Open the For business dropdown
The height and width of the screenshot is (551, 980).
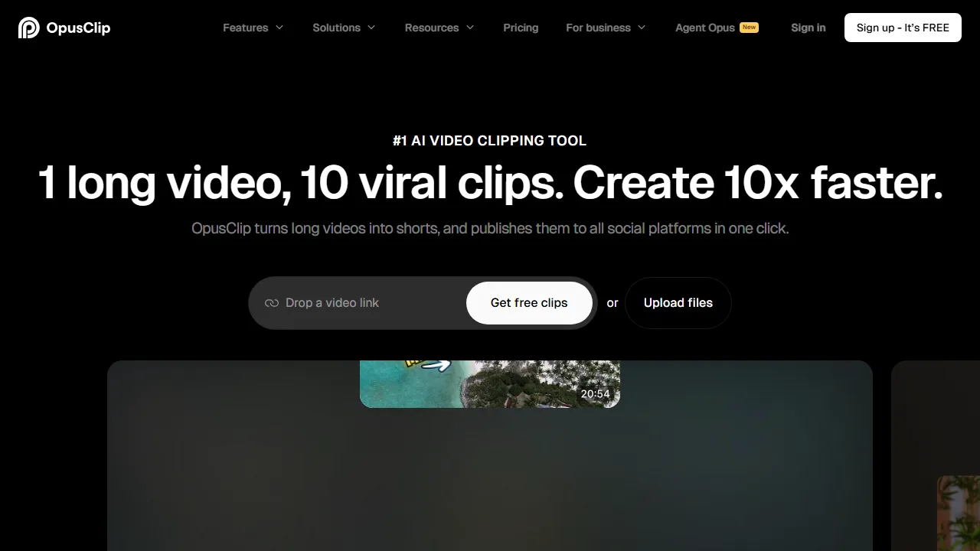[x=605, y=28]
